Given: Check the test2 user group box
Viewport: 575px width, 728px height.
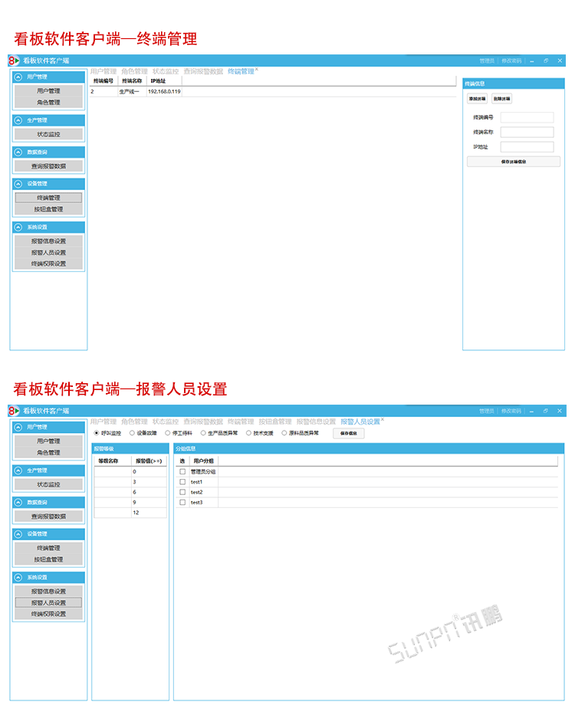Looking at the screenshot, I should 182,492.
